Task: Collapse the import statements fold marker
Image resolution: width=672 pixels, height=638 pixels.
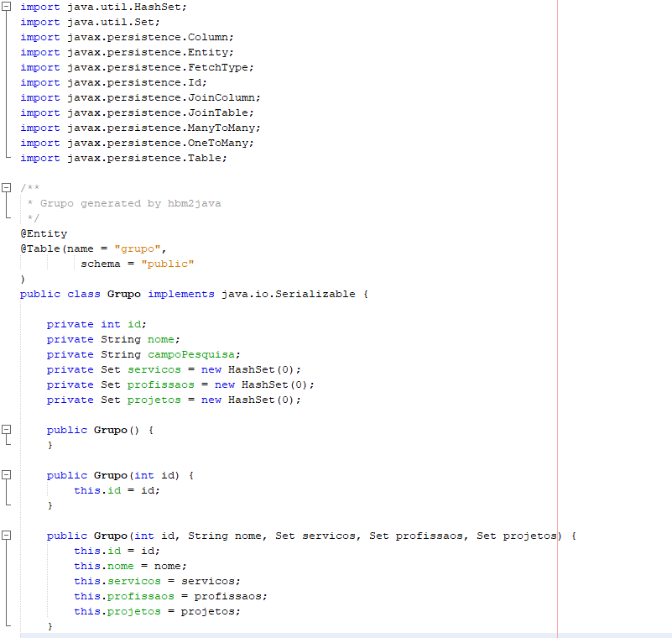Action: pos(7,7)
